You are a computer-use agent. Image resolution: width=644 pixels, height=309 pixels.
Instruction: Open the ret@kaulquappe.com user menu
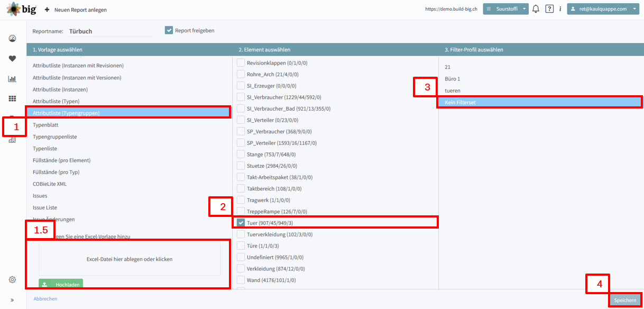[x=602, y=9]
